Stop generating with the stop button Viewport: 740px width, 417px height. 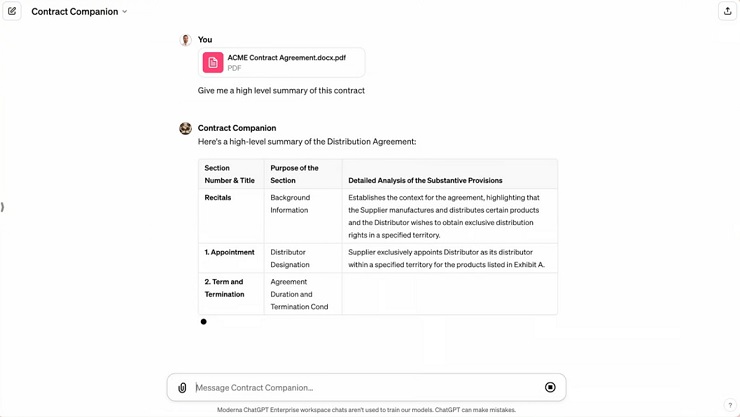pos(550,387)
